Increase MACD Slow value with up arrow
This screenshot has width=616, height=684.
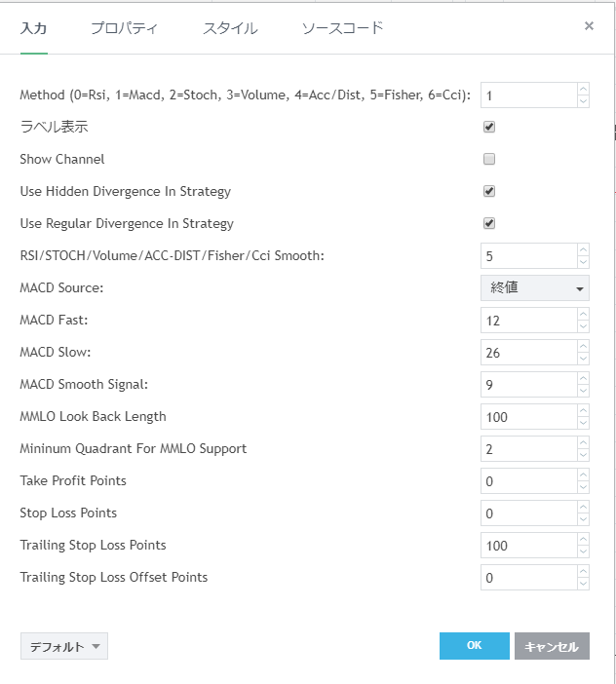[x=583, y=347]
